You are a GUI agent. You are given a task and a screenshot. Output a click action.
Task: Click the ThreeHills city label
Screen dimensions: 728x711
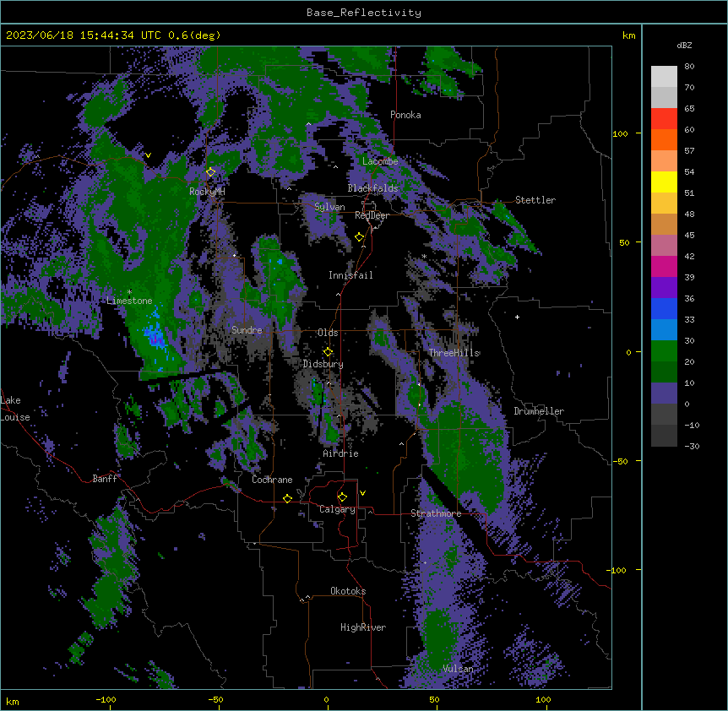[x=454, y=353]
